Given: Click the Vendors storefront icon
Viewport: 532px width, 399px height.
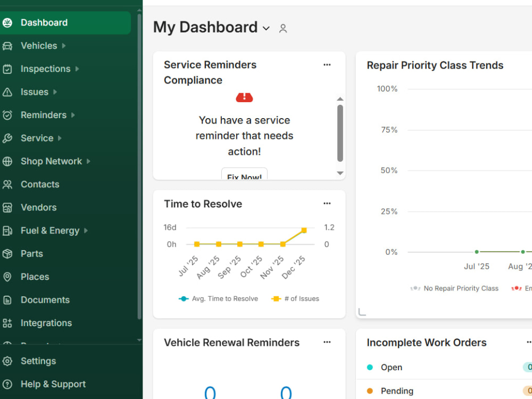Looking at the screenshot, I should click(7, 207).
